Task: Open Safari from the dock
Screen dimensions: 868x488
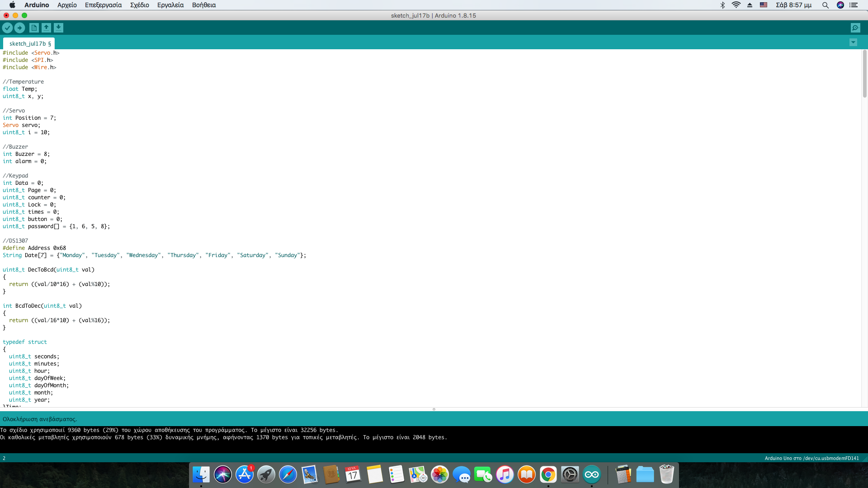Action: [288, 474]
